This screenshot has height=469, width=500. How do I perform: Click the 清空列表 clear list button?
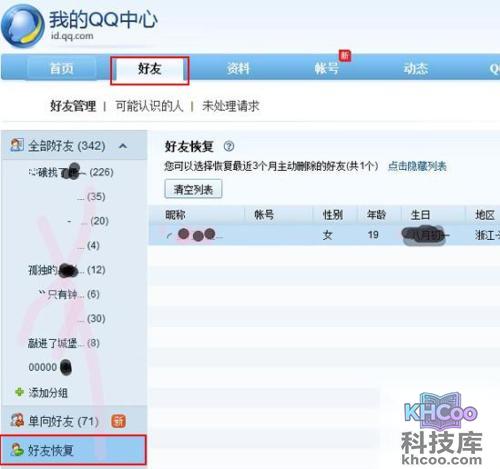[x=193, y=189]
